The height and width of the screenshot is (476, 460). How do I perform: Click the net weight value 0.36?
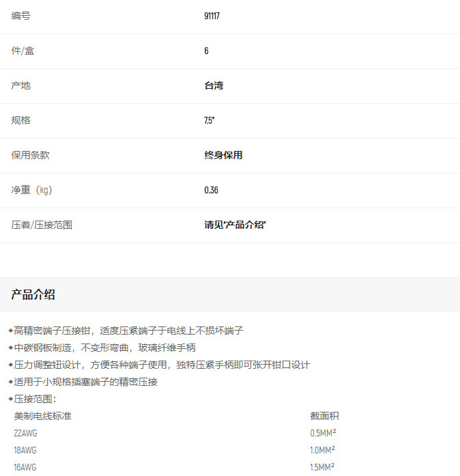coord(211,190)
